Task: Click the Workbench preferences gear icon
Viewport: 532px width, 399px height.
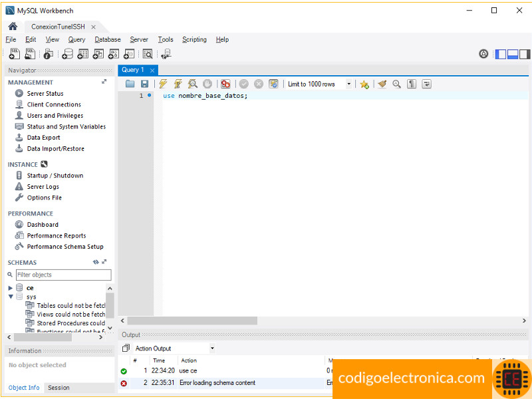Action: [x=483, y=54]
